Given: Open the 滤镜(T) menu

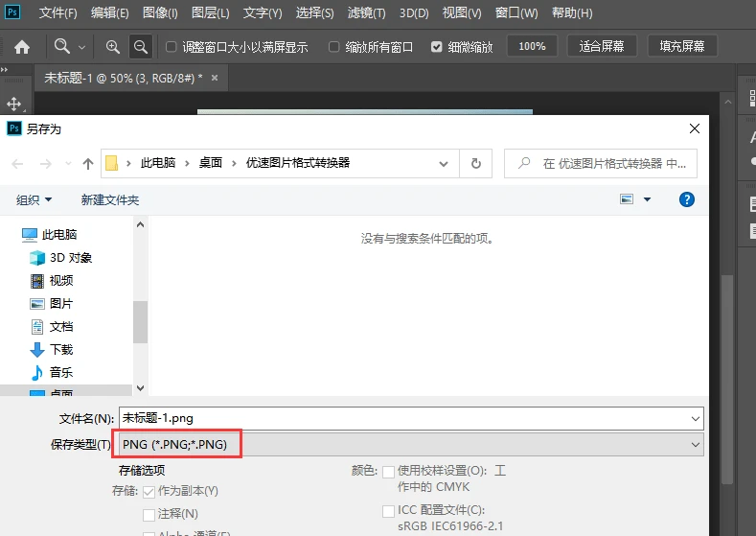Looking at the screenshot, I should [x=366, y=13].
